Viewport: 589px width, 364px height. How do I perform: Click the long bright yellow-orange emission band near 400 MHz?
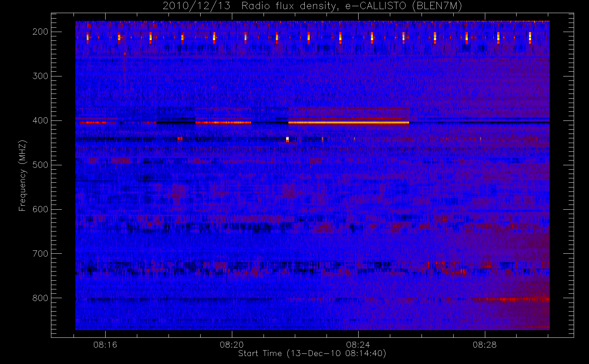click(x=348, y=123)
